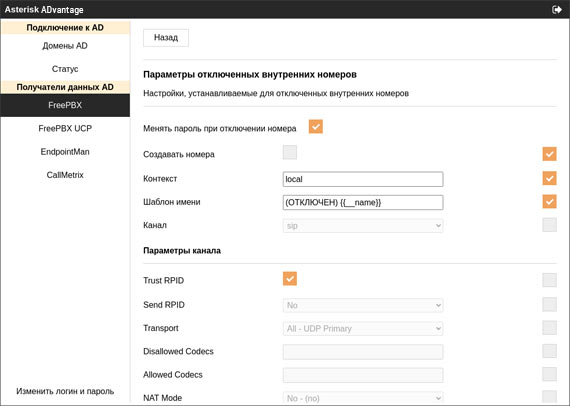Open the NAT Mode dropdown
The image size is (570, 406).
[x=363, y=398]
